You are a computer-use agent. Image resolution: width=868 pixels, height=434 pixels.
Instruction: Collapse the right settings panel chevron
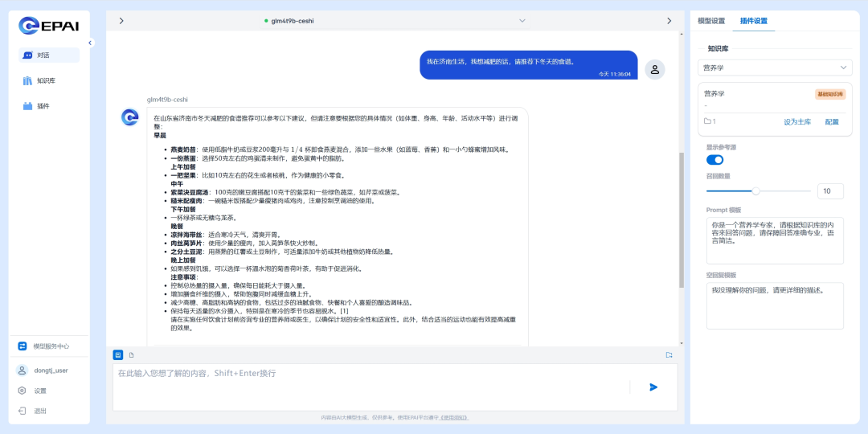coord(669,21)
